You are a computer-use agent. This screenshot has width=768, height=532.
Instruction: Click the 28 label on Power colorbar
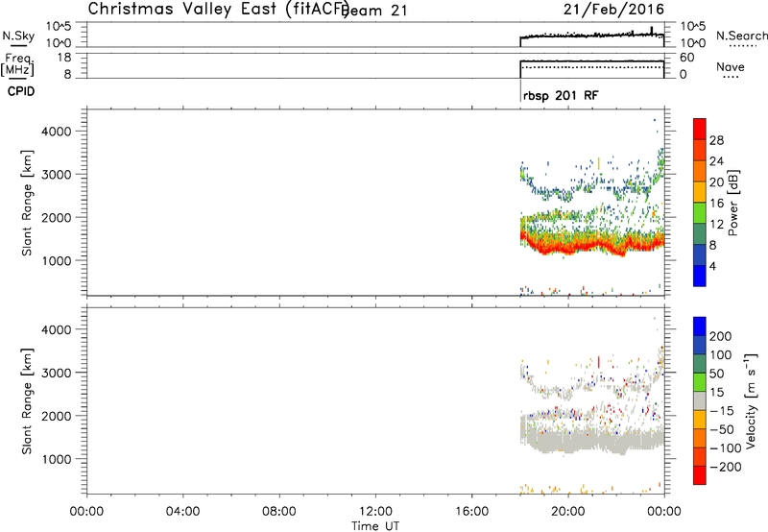(x=716, y=140)
